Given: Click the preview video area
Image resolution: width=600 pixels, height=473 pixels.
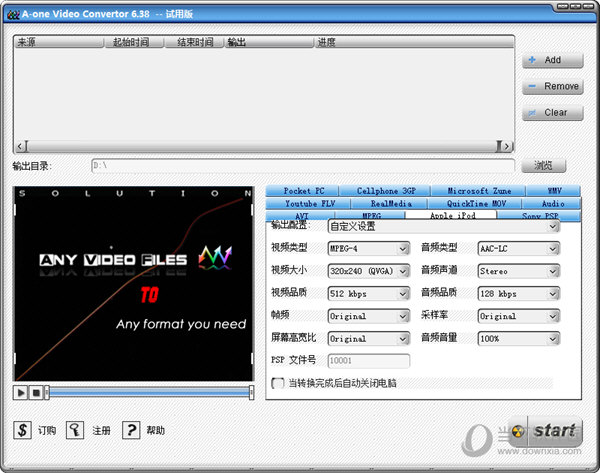Looking at the screenshot, I should 134,284.
